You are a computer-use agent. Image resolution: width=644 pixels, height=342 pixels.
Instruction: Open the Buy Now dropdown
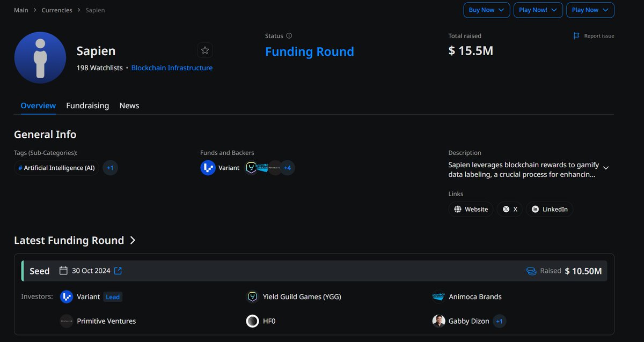(x=486, y=10)
